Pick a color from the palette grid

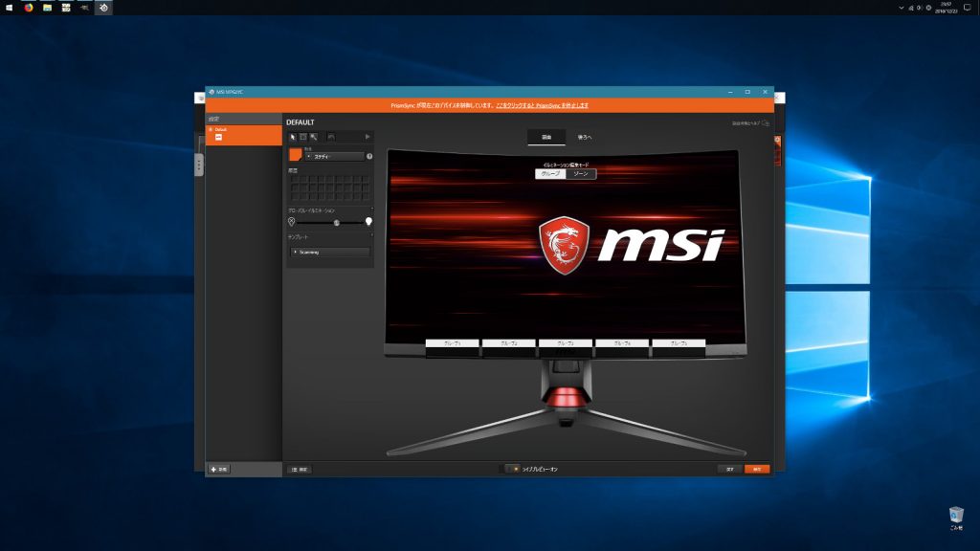(330, 187)
